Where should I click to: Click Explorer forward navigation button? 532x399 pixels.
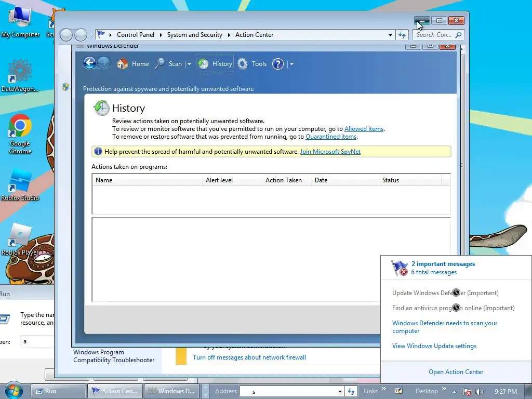[x=81, y=35]
